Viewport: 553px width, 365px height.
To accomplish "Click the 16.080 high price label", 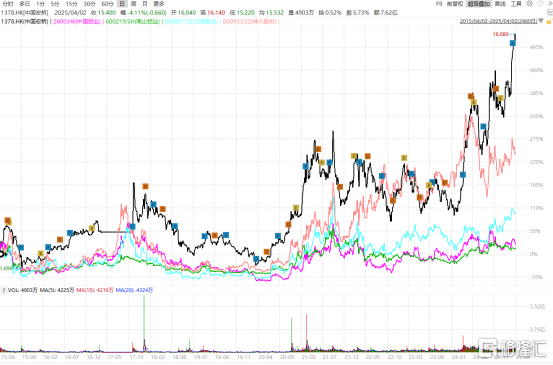I will point(500,34).
